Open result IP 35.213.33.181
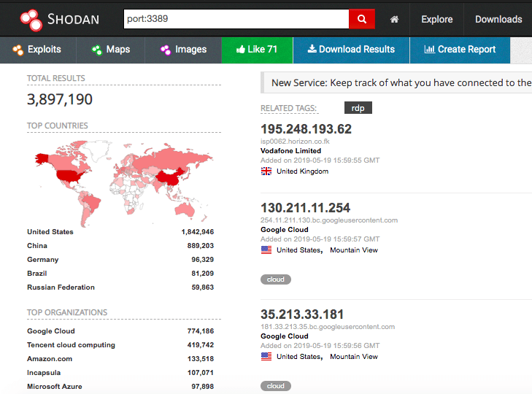This screenshot has width=532, height=394. tap(302, 314)
